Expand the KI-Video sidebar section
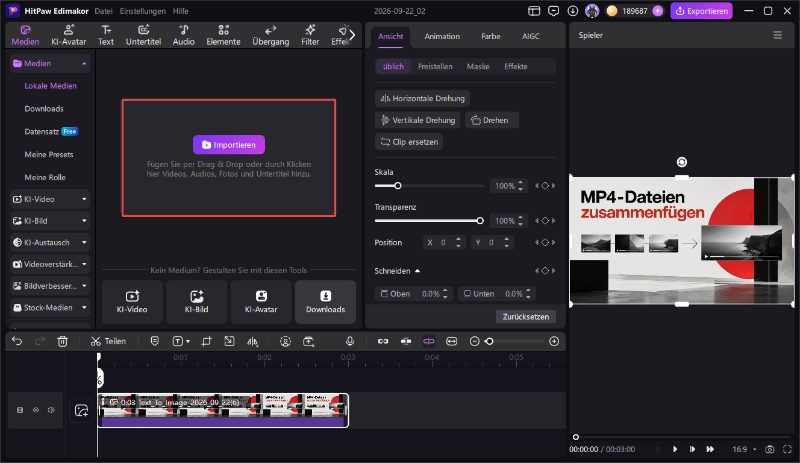Image resolution: width=800 pixels, height=463 pixels. 50,199
